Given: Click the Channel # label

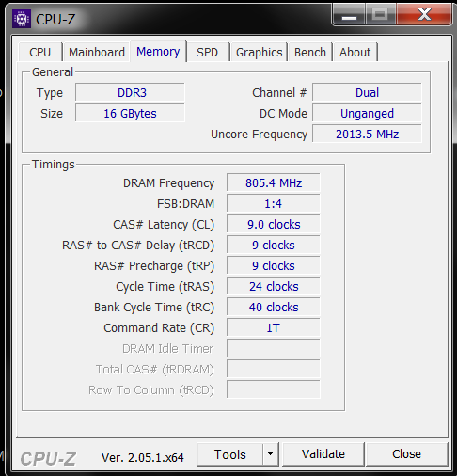Looking at the screenshot, I should 279,93.
